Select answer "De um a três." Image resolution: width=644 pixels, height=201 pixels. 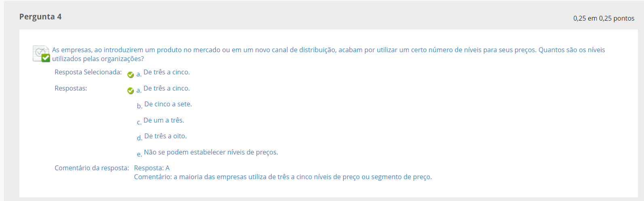coord(164,121)
